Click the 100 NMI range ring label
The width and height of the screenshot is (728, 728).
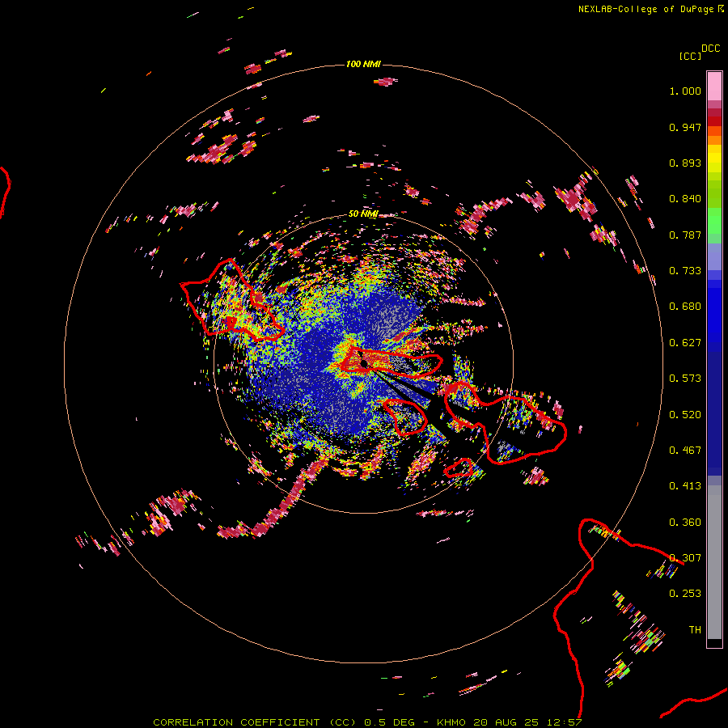coord(363,64)
